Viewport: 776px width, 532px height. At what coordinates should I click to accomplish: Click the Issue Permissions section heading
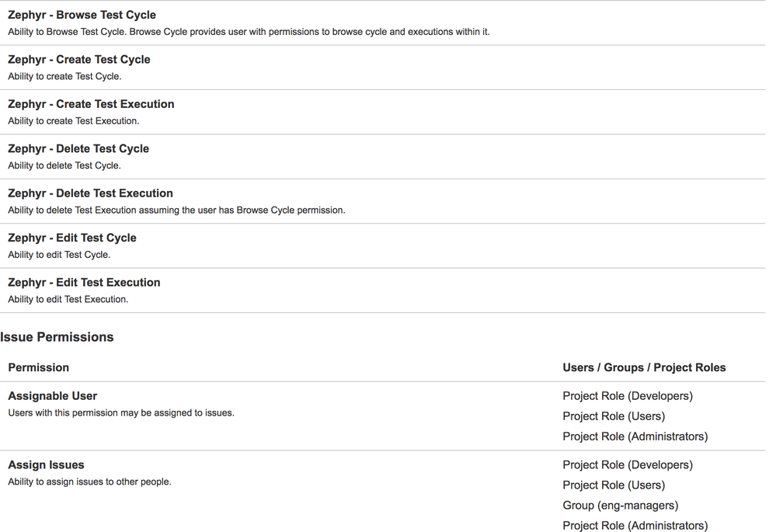(x=57, y=337)
